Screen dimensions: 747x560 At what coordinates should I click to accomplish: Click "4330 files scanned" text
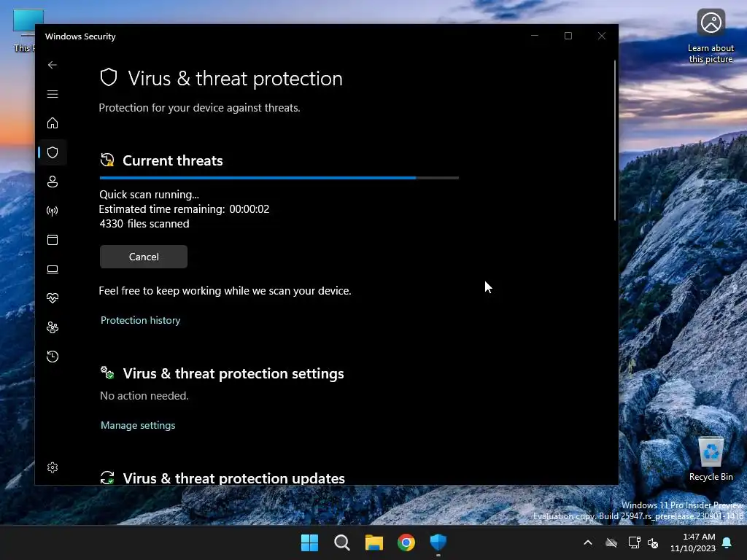click(x=144, y=224)
